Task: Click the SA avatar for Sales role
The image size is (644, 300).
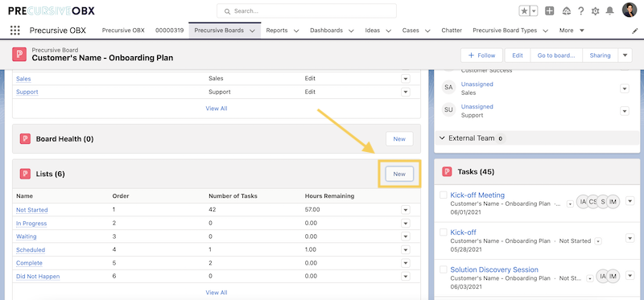Action: 448,88
